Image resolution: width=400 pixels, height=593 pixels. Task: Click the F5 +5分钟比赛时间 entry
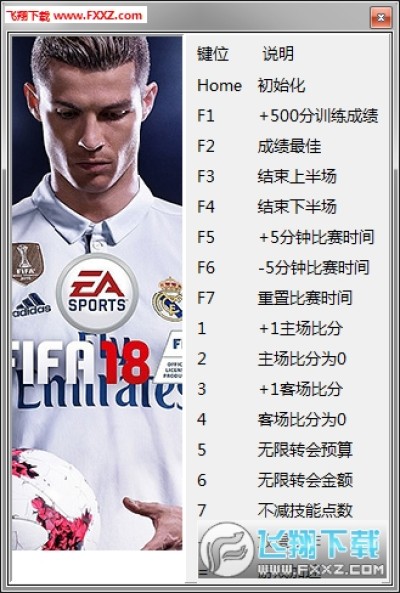coord(286,237)
